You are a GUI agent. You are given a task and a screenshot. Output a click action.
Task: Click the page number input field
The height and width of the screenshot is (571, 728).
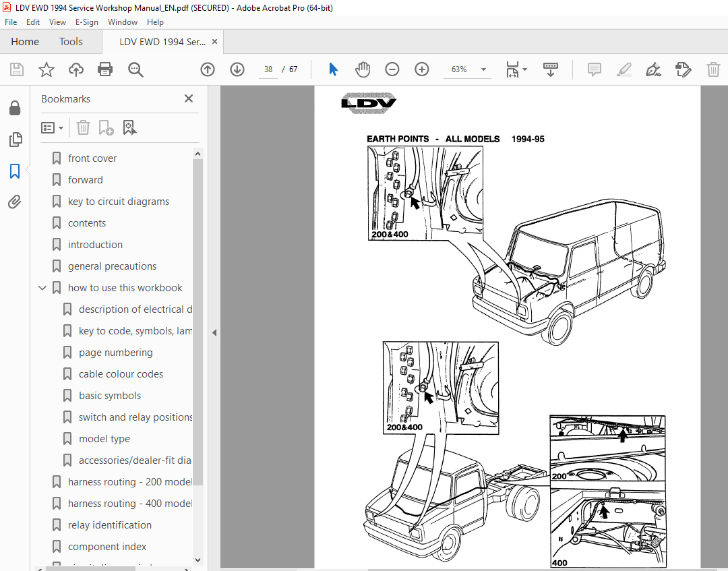(x=268, y=69)
